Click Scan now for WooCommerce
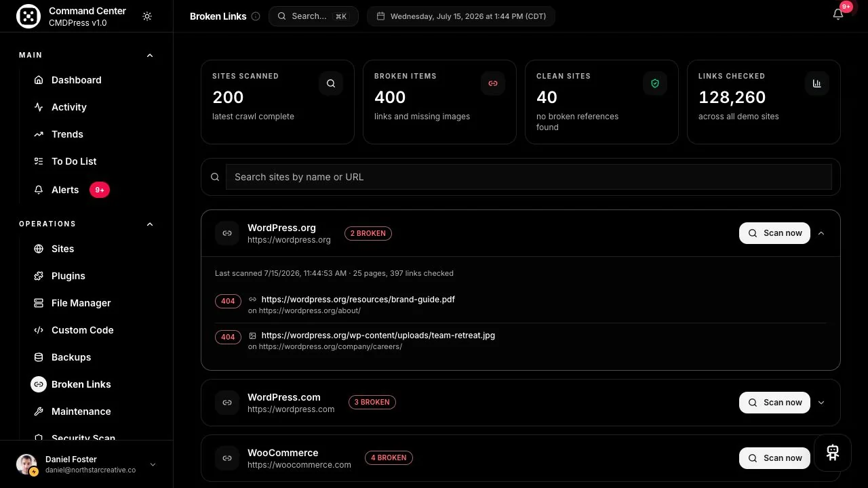868x488 pixels. (x=774, y=458)
